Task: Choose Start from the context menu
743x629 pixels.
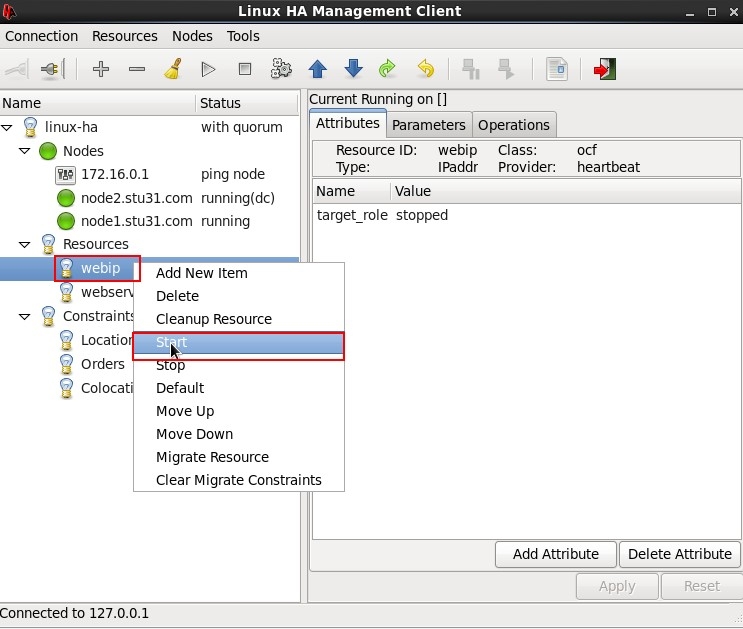Action: click(x=238, y=342)
